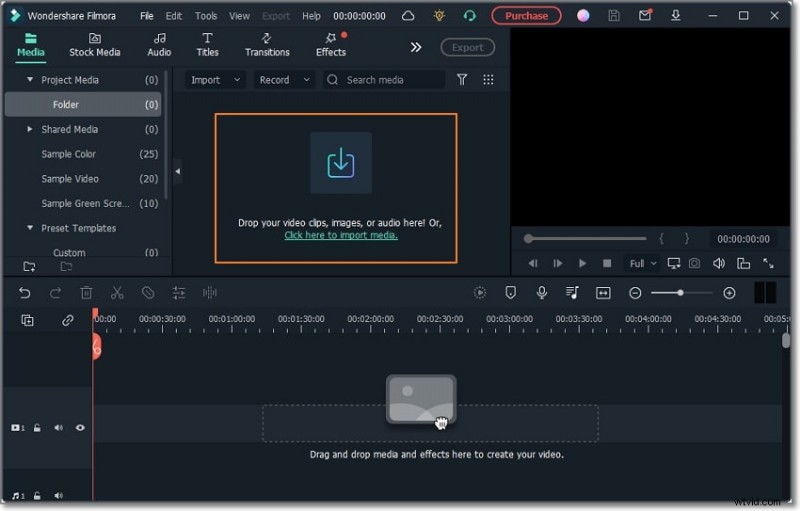Zoom in timeline plus icon
This screenshot has height=511, width=800.
pos(729,293)
